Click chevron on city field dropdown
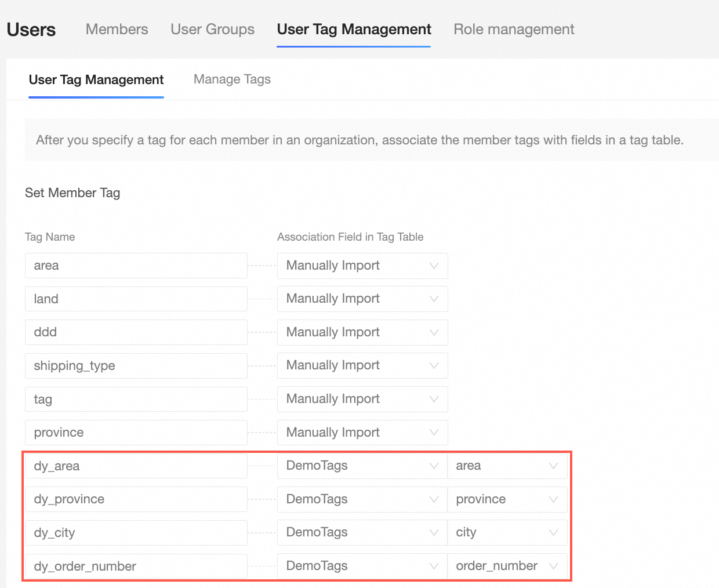719x588 pixels. click(x=553, y=533)
